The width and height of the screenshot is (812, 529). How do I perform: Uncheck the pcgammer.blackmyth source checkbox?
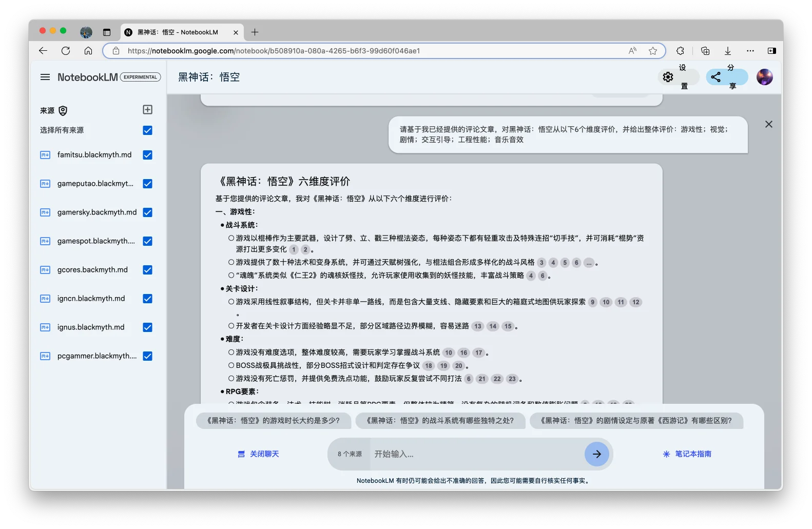(147, 356)
